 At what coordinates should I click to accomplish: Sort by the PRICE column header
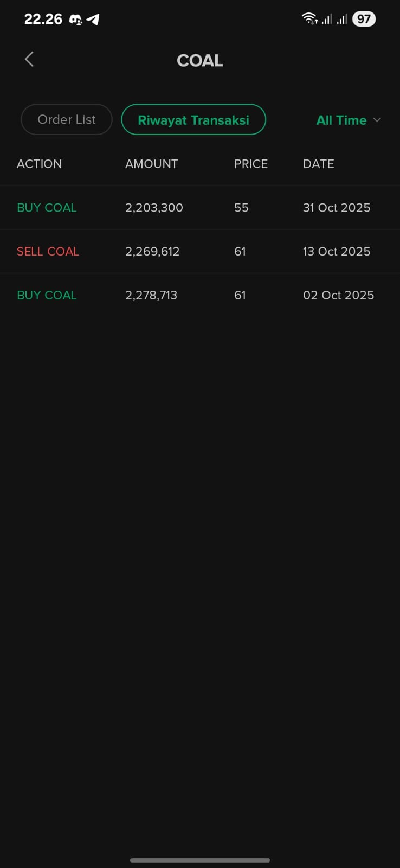[250, 164]
